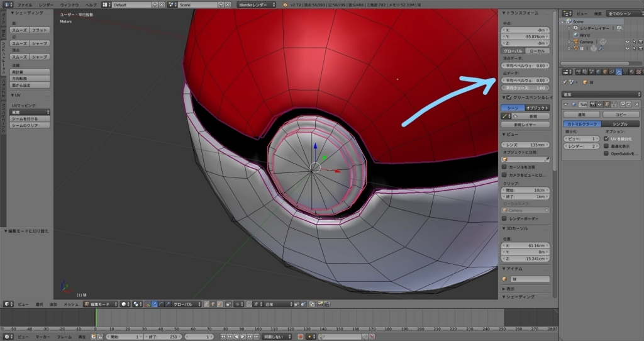Open the 編集モード mode dropdown
Viewport: 644px width, 341px height.
100,304
